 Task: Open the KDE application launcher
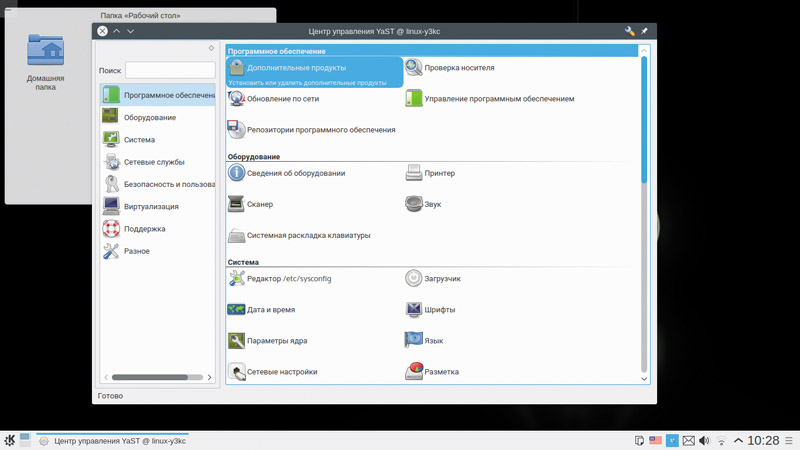click(x=9, y=440)
